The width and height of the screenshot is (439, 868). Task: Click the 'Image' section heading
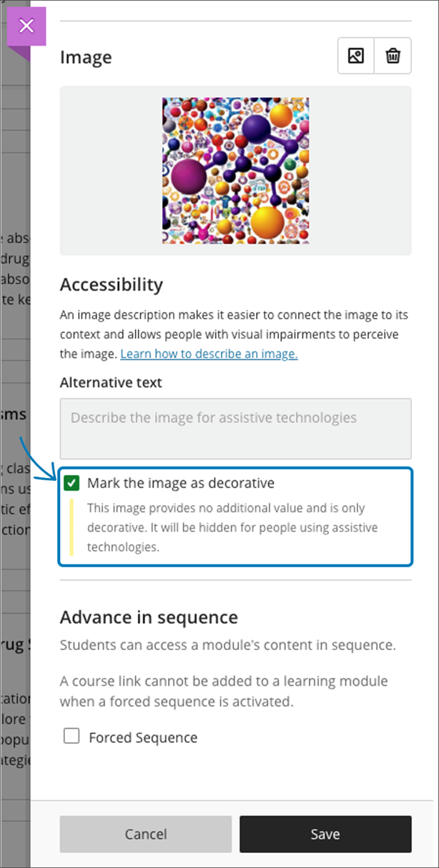click(86, 57)
